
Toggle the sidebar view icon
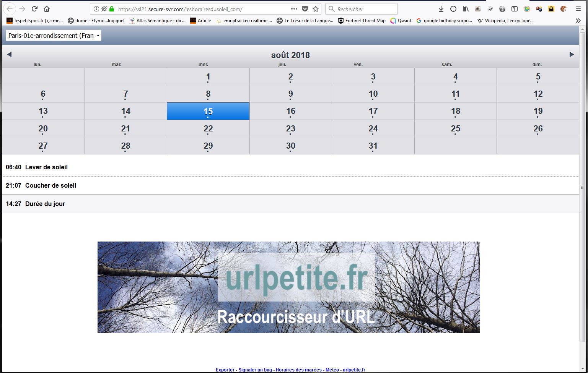tap(515, 9)
